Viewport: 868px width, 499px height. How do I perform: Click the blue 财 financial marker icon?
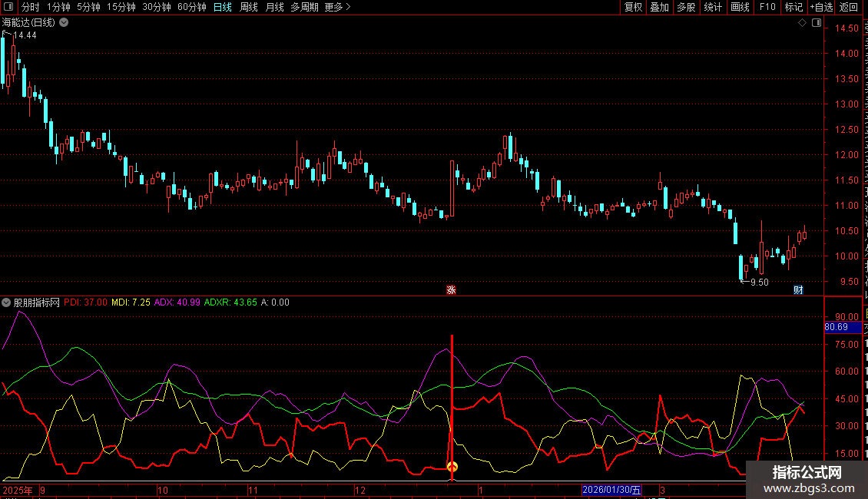tap(798, 289)
